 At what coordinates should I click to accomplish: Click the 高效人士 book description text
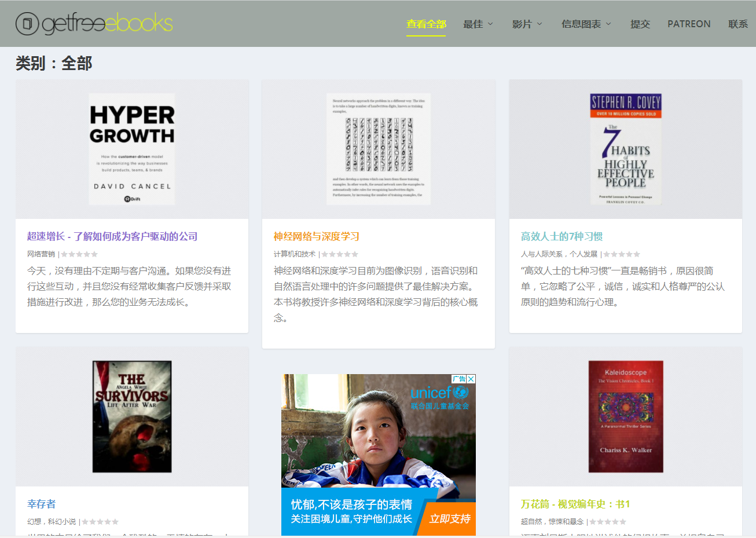(x=623, y=287)
